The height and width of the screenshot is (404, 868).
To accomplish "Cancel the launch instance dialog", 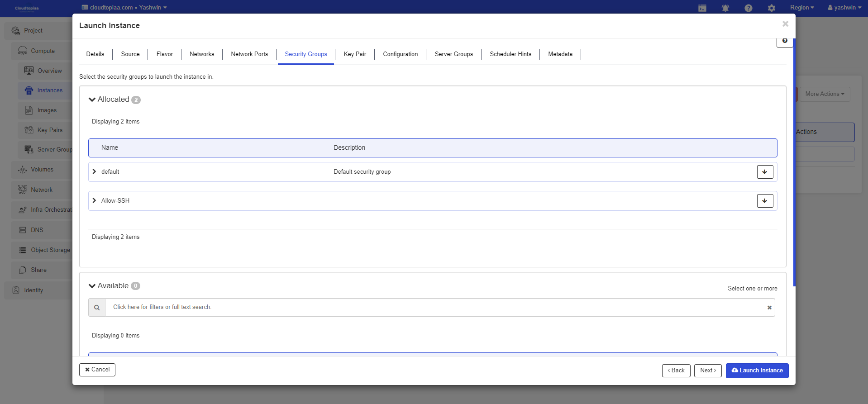I will pyautogui.click(x=97, y=370).
